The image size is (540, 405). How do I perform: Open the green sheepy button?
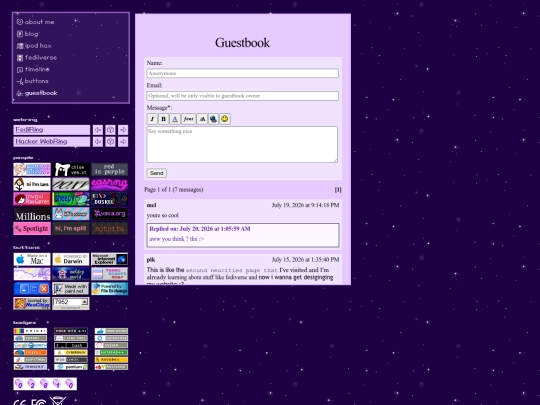(71, 199)
